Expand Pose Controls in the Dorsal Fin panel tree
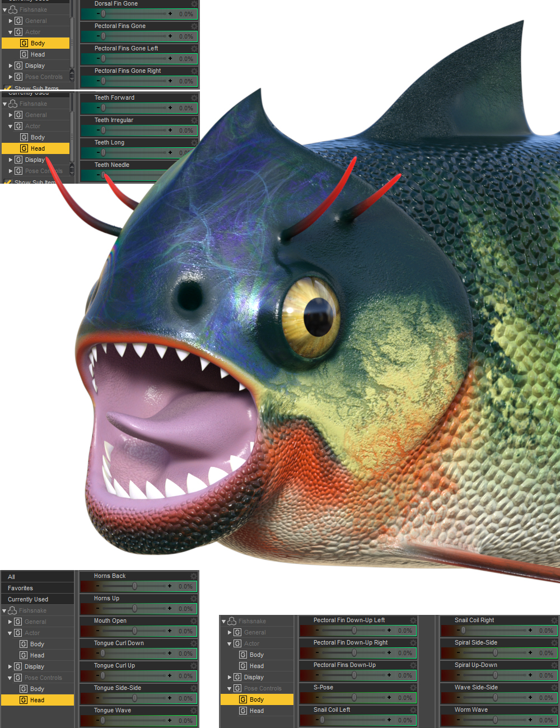The height and width of the screenshot is (728, 560). (x=11, y=77)
